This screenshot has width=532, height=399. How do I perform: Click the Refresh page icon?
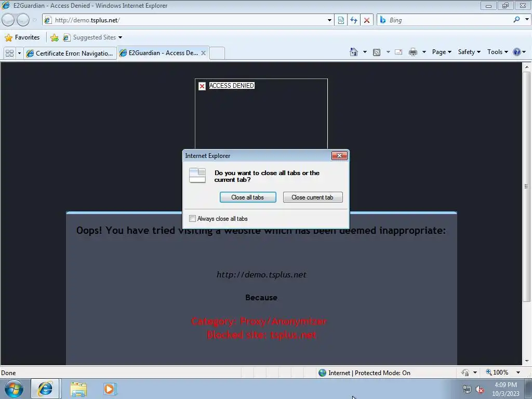[354, 20]
